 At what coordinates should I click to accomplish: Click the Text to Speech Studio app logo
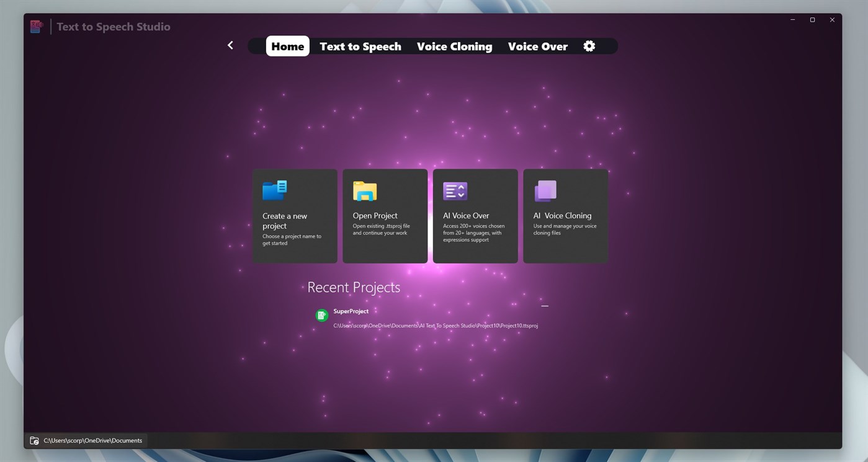tap(36, 25)
